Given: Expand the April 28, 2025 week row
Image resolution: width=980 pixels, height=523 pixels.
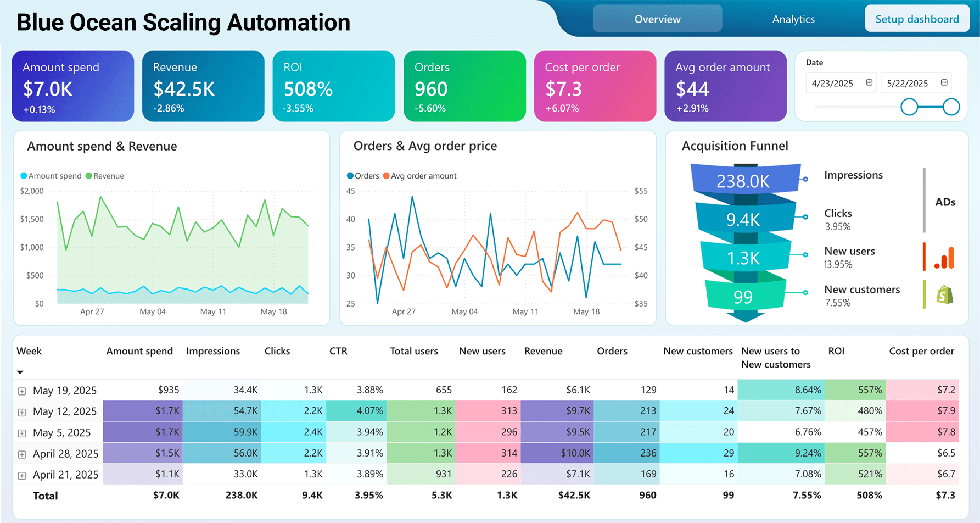Looking at the screenshot, I should [22, 454].
